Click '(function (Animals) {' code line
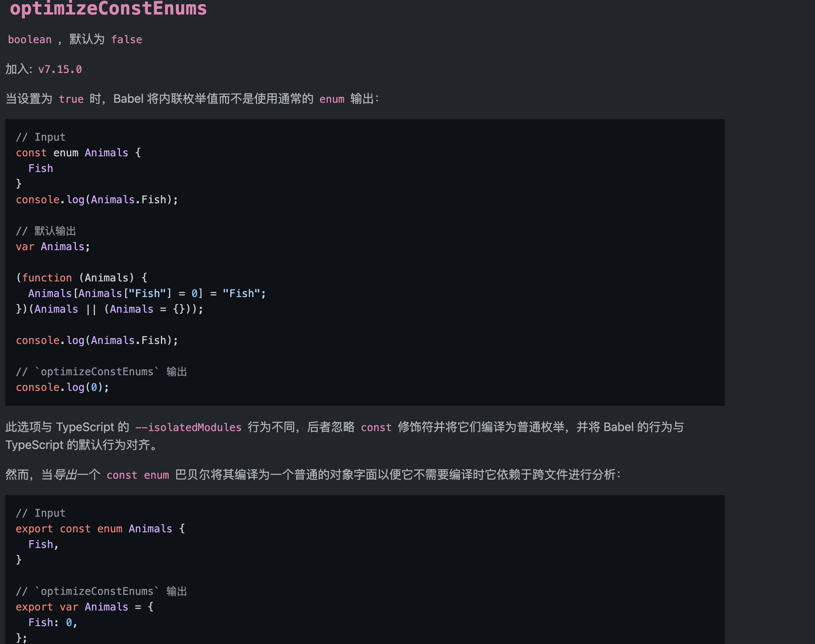The height and width of the screenshot is (644, 815). [x=82, y=278]
